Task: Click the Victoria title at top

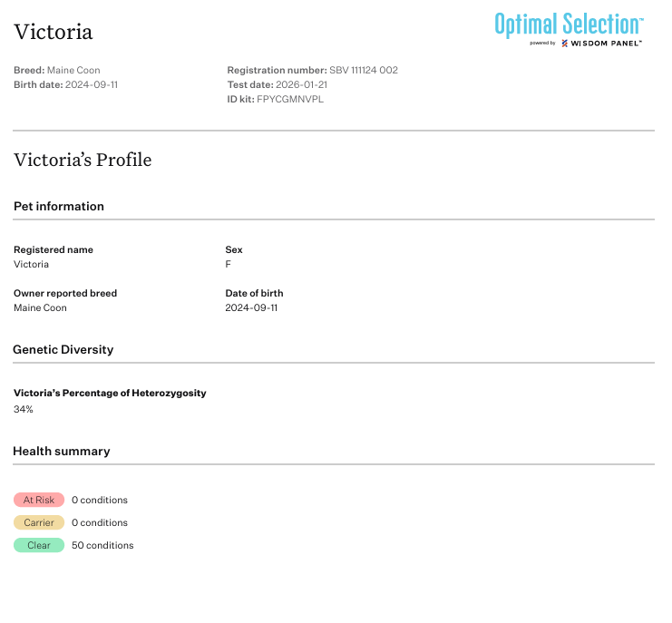Action: 53,32
